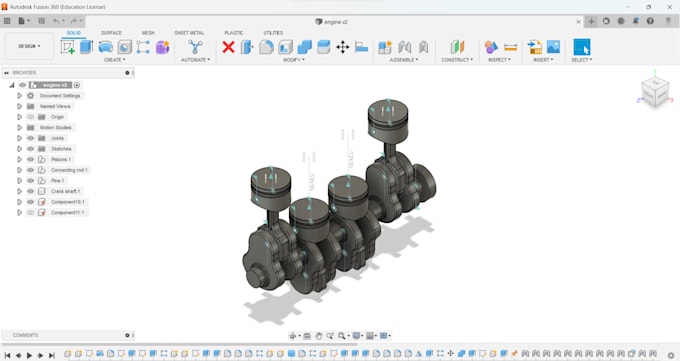Open the ASSEMBLE dropdown menu
The width and height of the screenshot is (680, 361).
point(404,60)
